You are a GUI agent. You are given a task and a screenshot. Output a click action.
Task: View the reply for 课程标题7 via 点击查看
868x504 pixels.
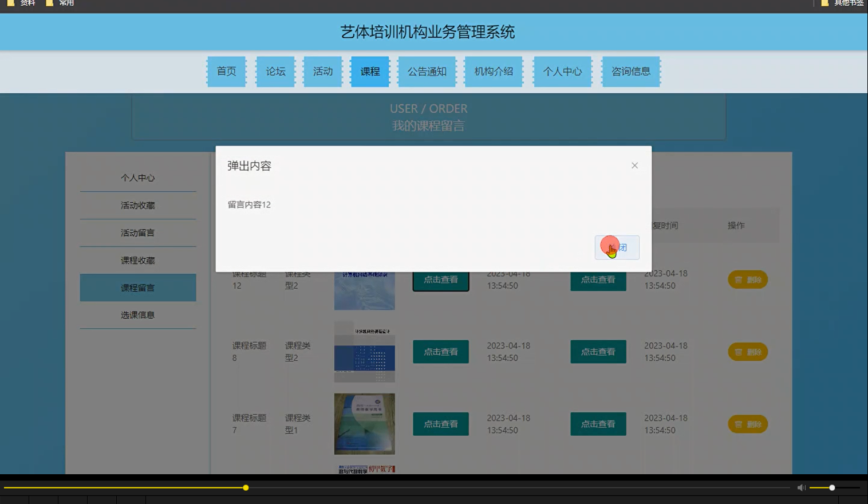pyautogui.click(x=598, y=424)
